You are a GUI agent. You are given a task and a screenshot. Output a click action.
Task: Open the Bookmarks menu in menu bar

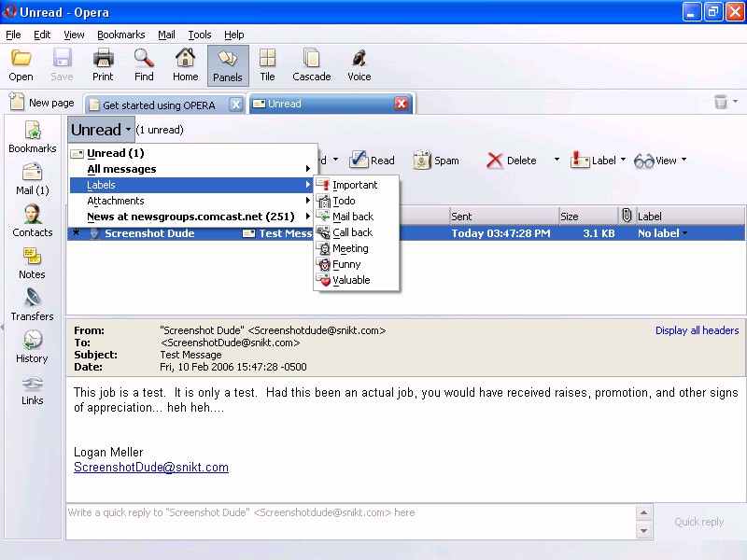point(121,35)
